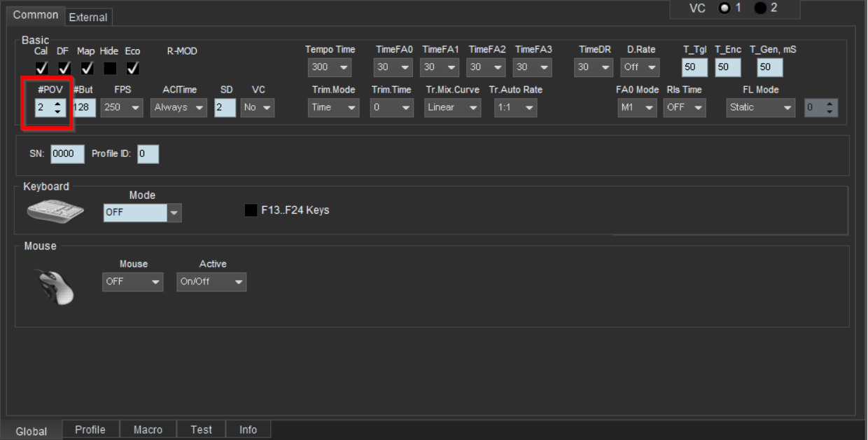Screen dimensions: 868x440
Task: Open the Trim.Time dropdown
Action: click(x=392, y=107)
